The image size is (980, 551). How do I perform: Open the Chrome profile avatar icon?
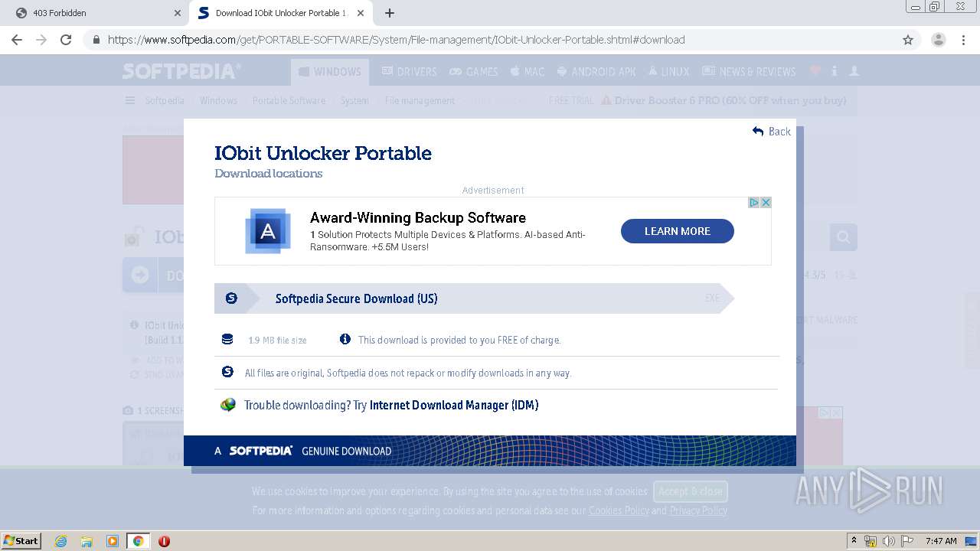coord(938,40)
